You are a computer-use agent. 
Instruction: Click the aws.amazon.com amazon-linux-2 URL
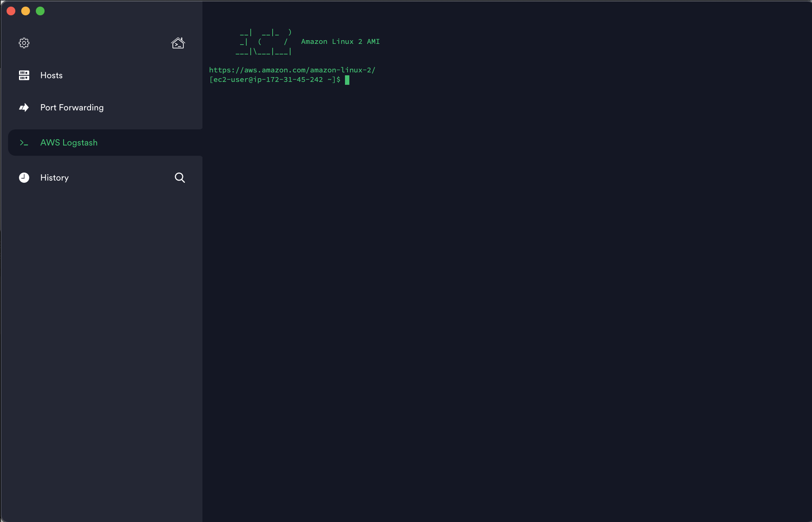[x=292, y=70]
